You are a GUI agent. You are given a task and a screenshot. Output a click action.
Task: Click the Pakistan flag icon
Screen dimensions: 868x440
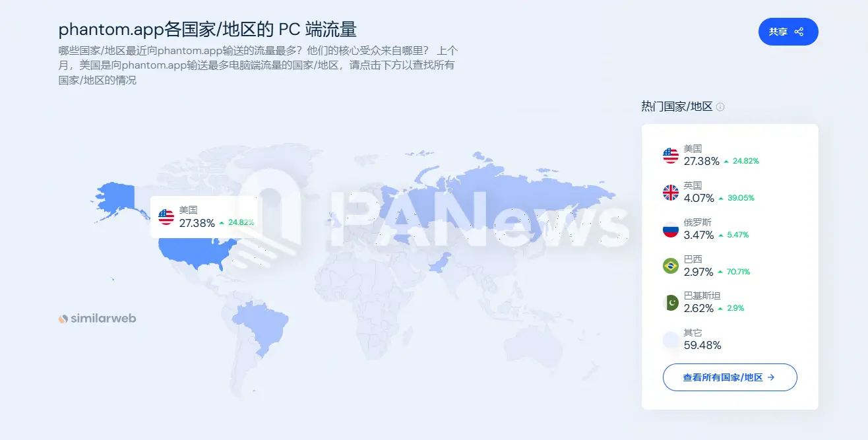(671, 303)
